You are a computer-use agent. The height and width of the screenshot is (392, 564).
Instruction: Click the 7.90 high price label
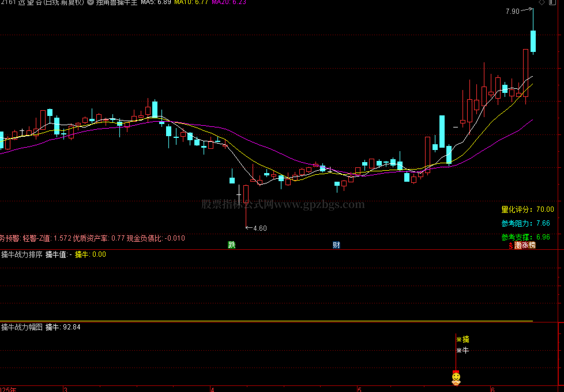click(512, 11)
